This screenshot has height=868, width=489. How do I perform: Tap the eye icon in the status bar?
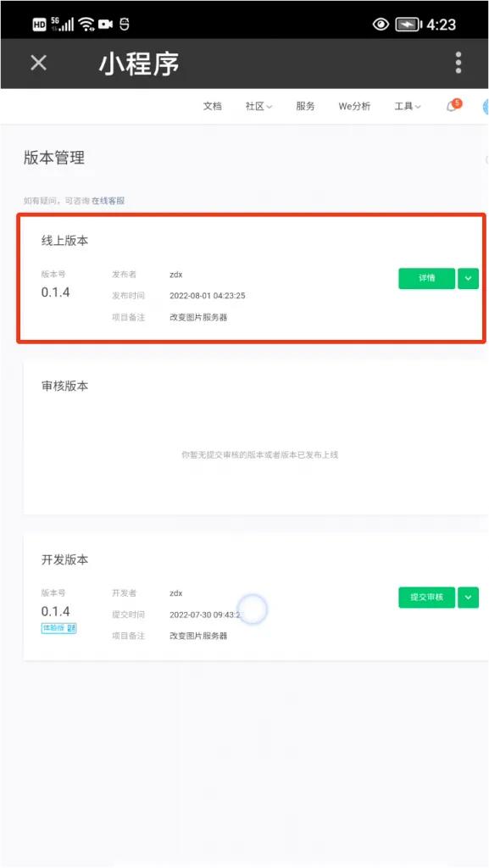point(381,24)
